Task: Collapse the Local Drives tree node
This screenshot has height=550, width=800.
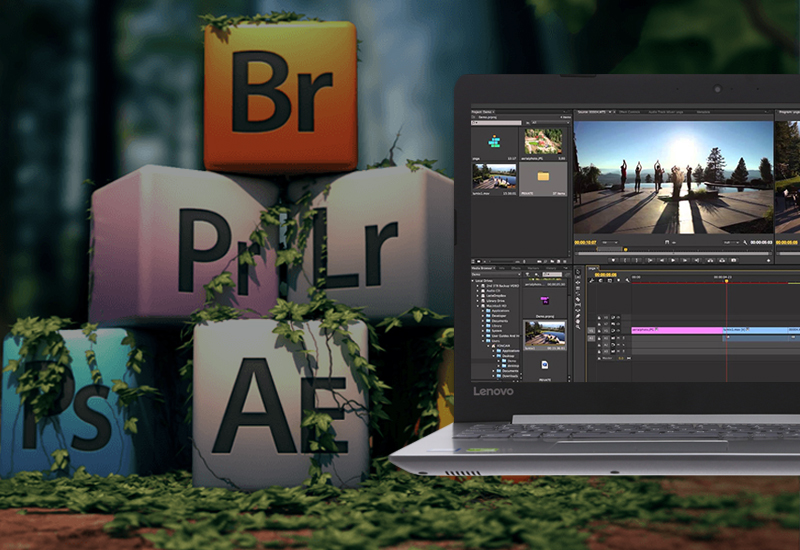Action: click(472, 281)
